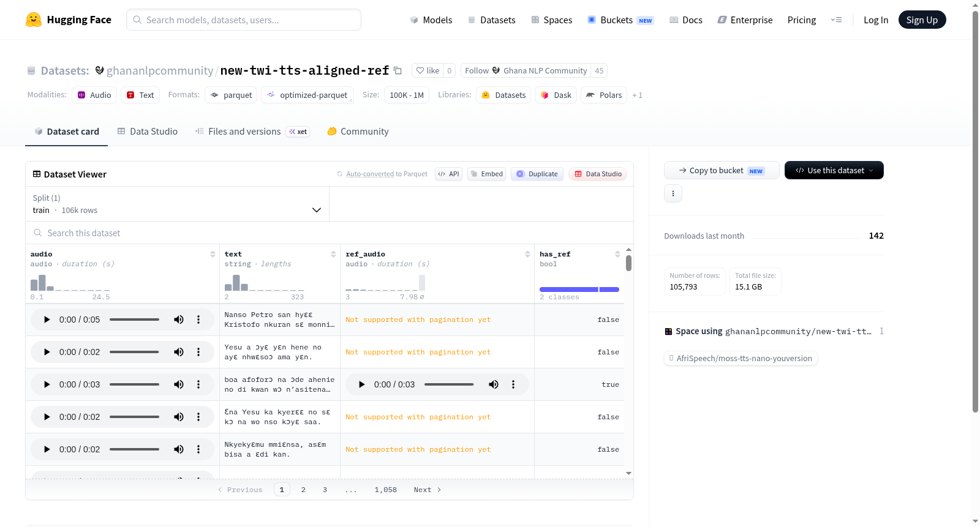Mute audio in the Ɛna Yesu row
This screenshot has width=980, height=527.
tap(179, 417)
